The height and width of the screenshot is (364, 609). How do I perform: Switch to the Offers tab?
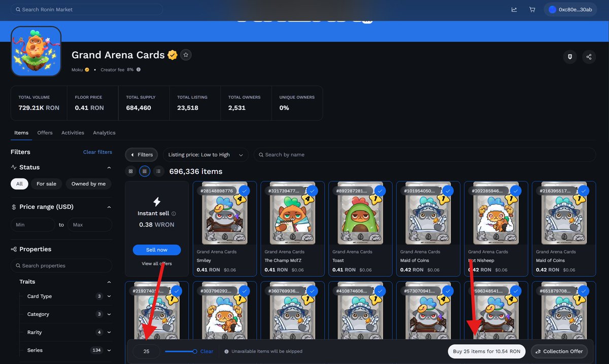click(x=45, y=133)
